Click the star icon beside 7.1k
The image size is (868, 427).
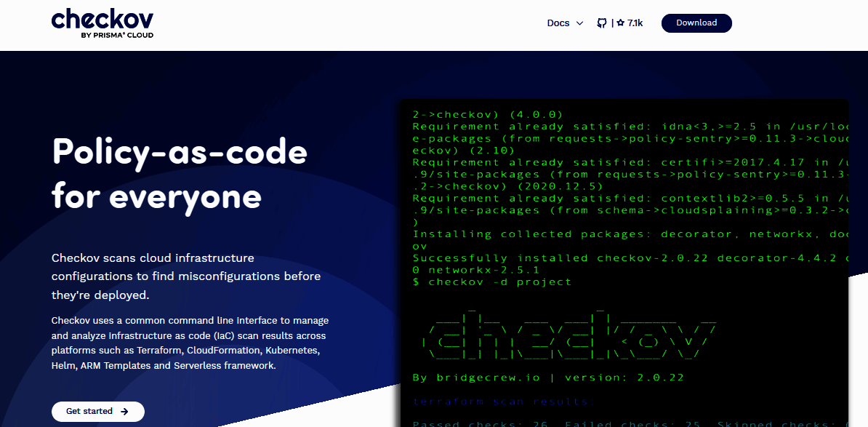619,23
